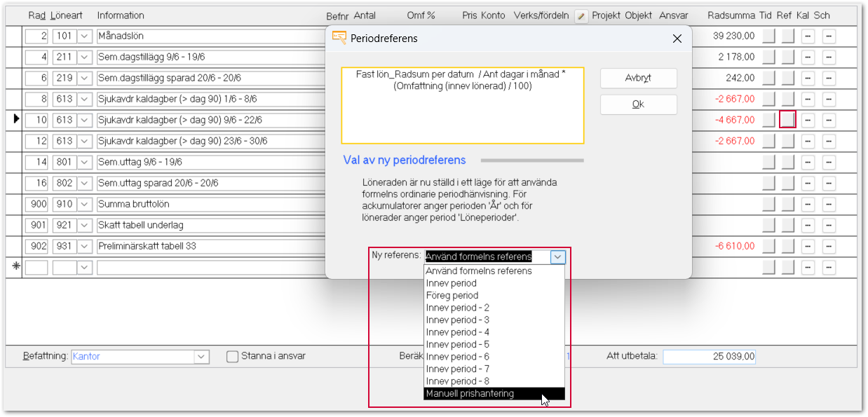This screenshot has height=417, width=868.
Task: Open Kal button on Sem.dagstillägg 9/6 - 19/6 row
Action: (808, 57)
